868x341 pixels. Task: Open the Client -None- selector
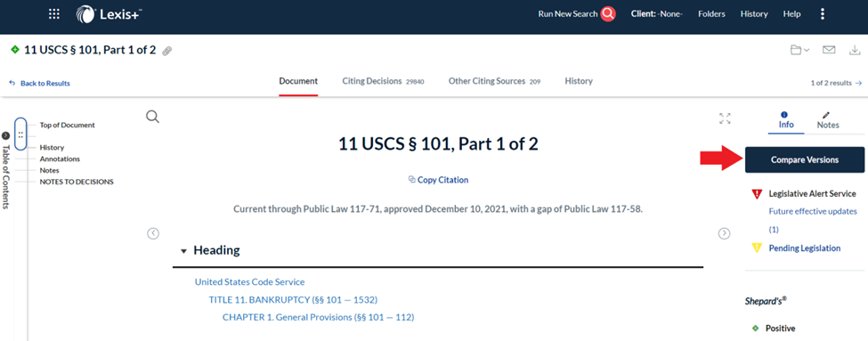(x=656, y=14)
